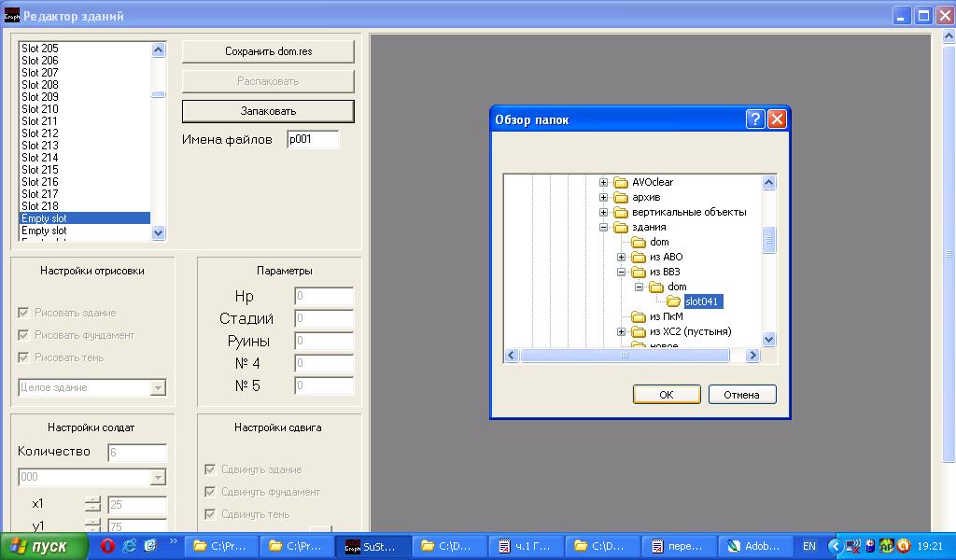Launch Internet Explorer from quick launch
Image resolution: width=956 pixels, height=560 pixels.
(129, 546)
